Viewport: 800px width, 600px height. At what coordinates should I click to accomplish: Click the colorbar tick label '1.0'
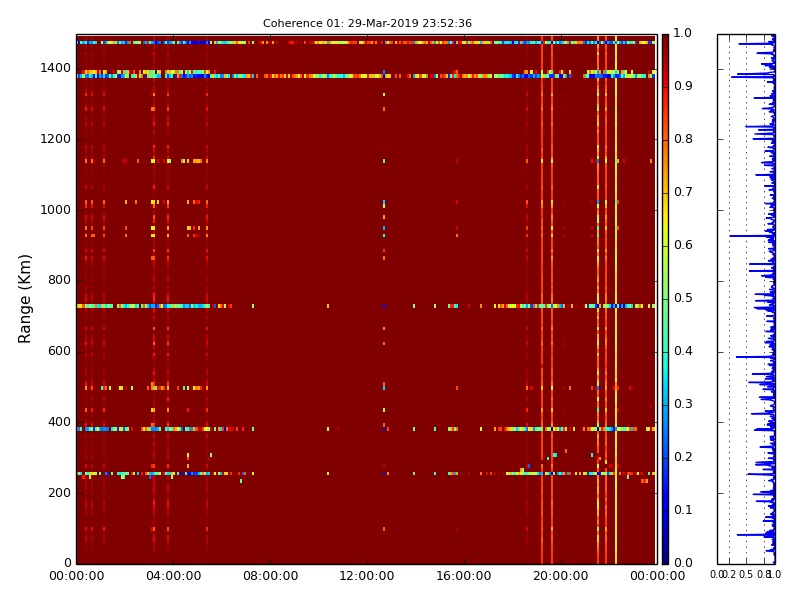(x=683, y=33)
